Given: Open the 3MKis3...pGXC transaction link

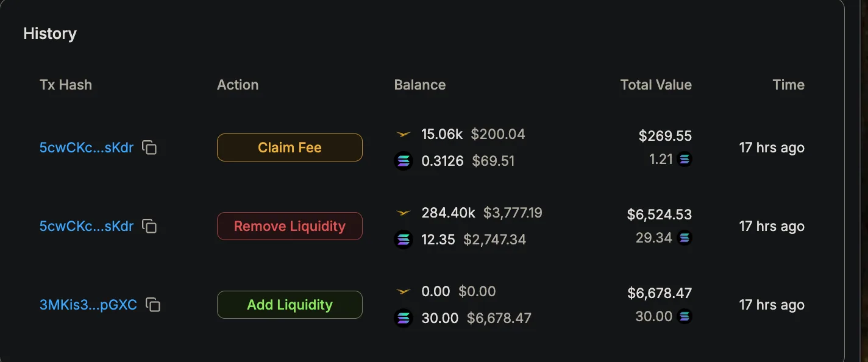Looking at the screenshot, I should (88, 305).
